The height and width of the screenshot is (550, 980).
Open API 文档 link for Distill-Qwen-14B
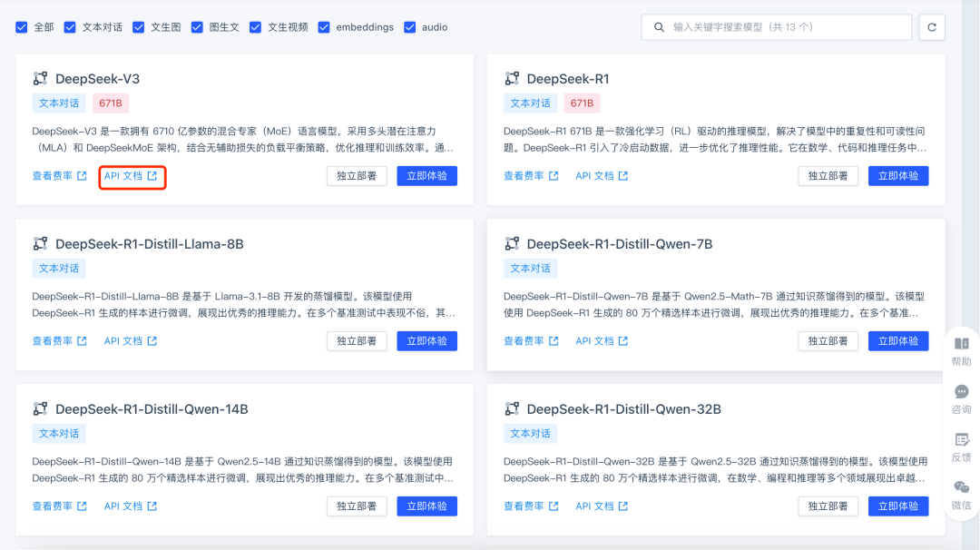click(x=131, y=506)
